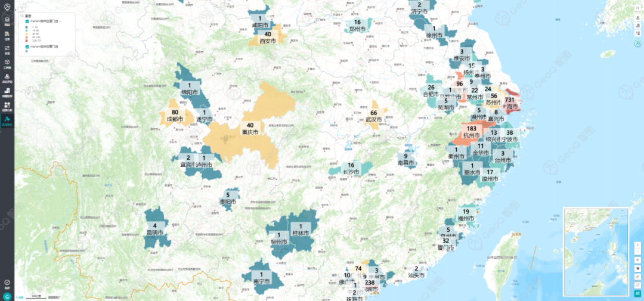Viewport: 644px width, 301px height.
Task: Click the 郑州市 16 map label
Action: click(x=357, y=26)
